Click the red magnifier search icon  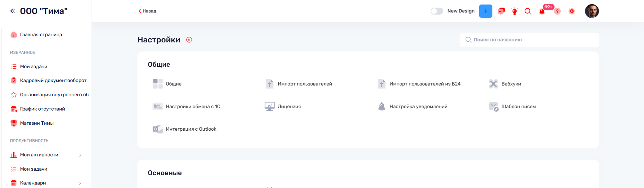[528, 11]
